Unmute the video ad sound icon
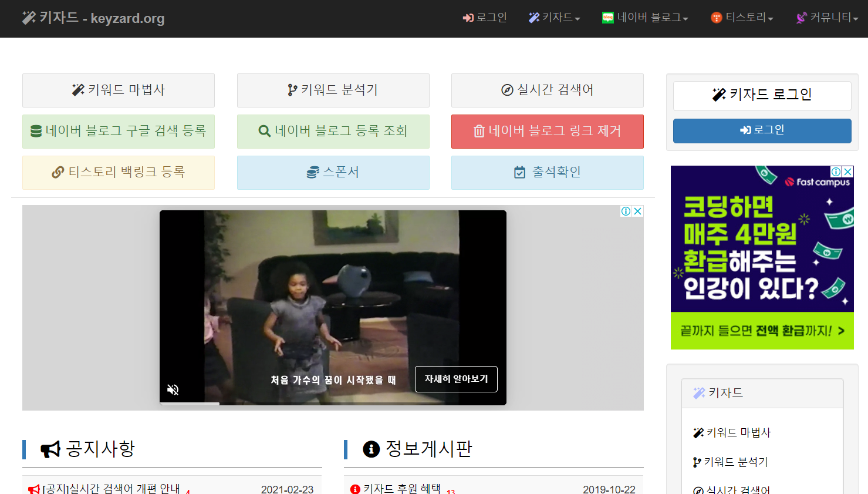Screen dimensions: 868x494 point(173,389)
